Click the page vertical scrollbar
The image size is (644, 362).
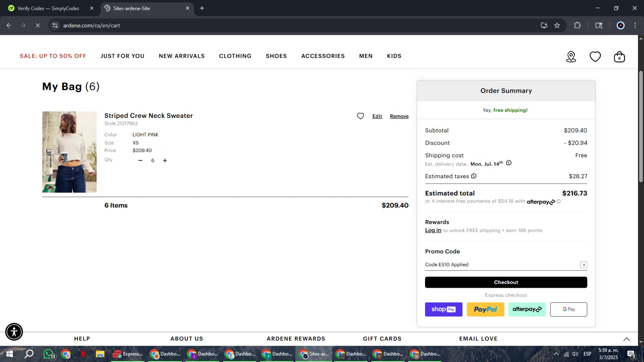point(641,127)
